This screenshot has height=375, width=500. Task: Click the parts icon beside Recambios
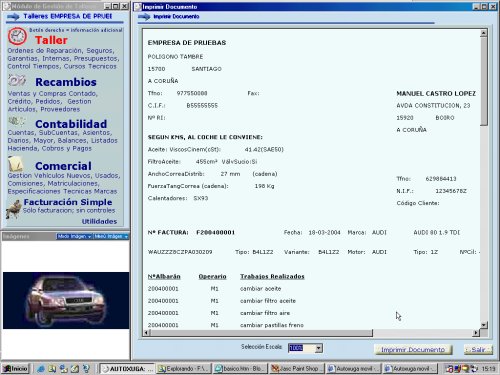(17, 80)
